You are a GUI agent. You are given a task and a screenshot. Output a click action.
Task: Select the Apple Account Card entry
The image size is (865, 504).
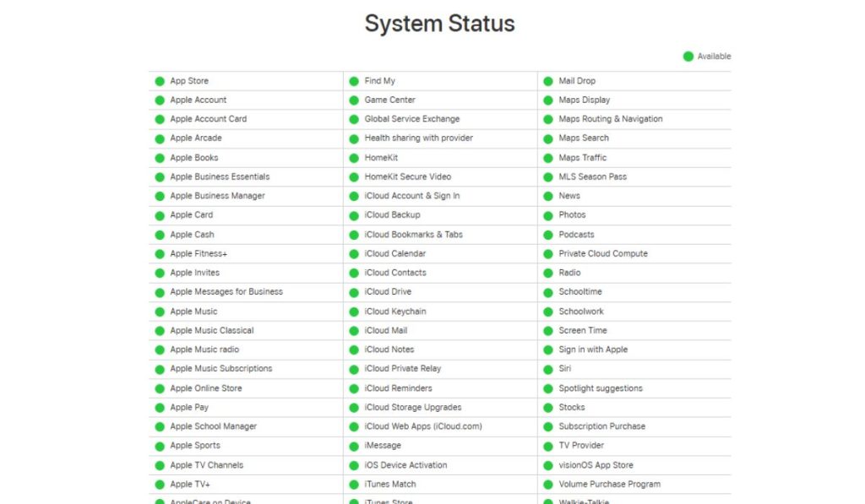[x=209, y=119]
